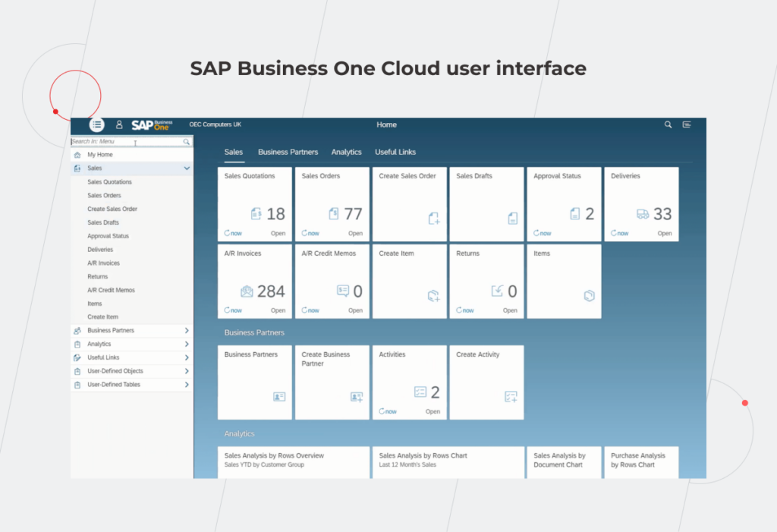Collapse the Sales menu chevron

point(187,168)
